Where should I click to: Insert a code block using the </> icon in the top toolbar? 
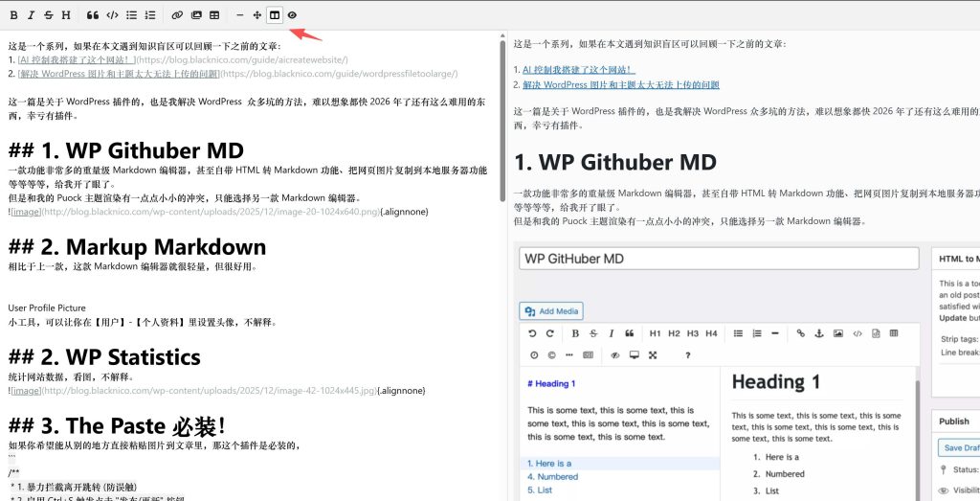point(112,15)
